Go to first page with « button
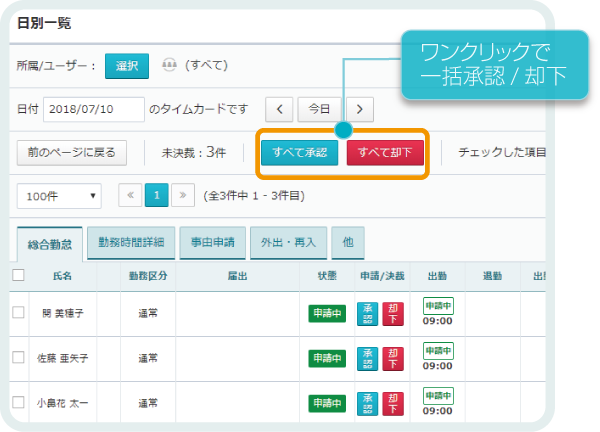 click(x=130, y=196)
